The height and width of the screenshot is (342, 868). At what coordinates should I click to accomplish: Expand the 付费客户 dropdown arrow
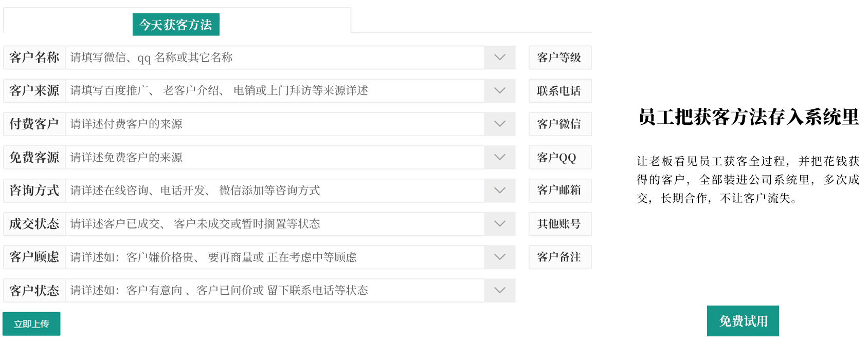499,124
